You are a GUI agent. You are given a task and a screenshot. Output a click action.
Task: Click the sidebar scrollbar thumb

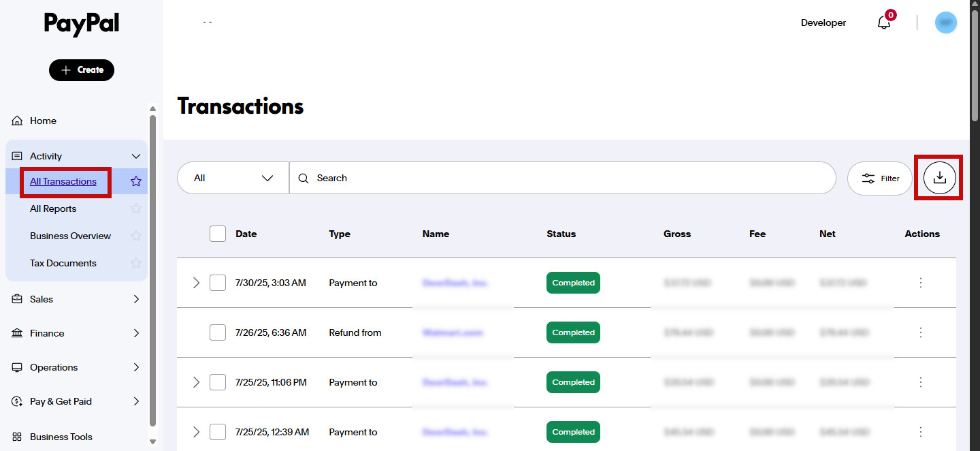click(x=152, y=270)
